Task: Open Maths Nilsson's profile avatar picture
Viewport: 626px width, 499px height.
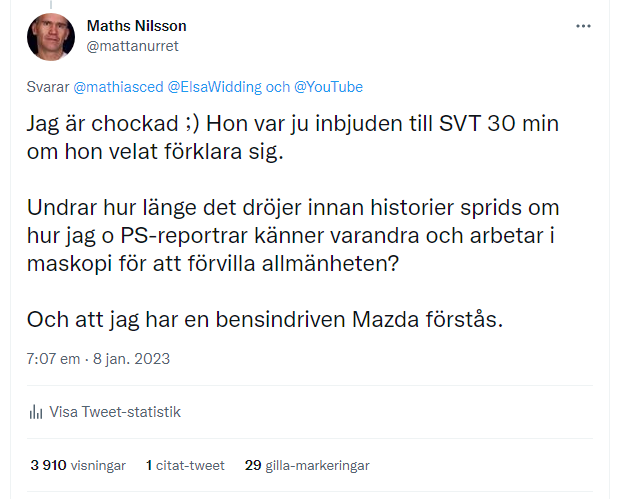Action: (50, 36)
